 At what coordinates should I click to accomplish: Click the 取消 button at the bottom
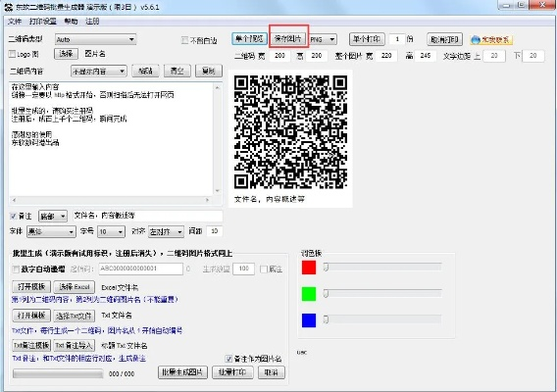pos(272,372)
